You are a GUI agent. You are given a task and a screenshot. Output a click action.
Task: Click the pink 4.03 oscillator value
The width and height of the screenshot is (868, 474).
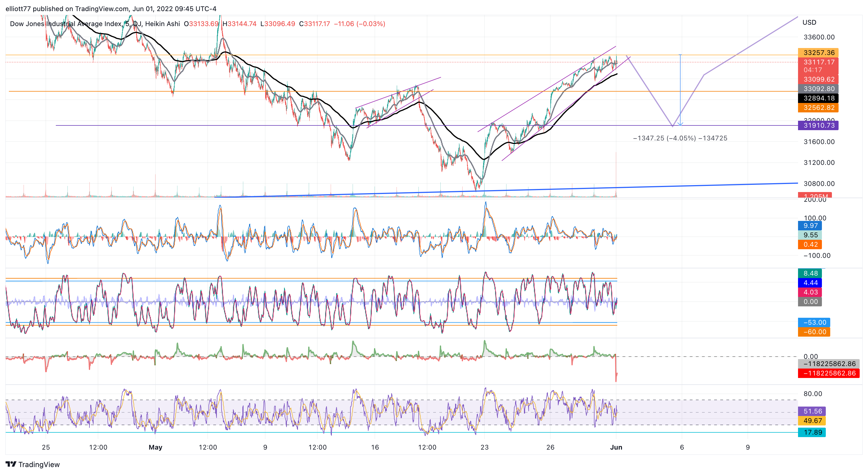[x=810, y=292]
